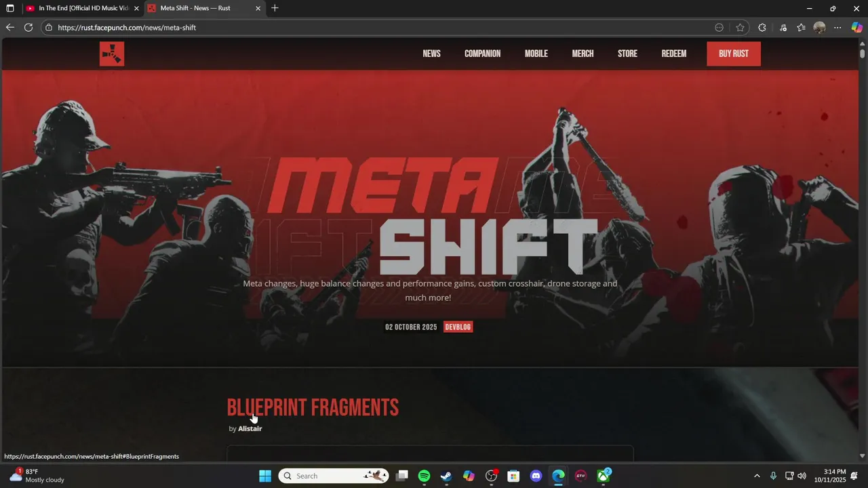Close the In The End YouTube tab
The height and width of the screenshot is (488, 868).
pos(136,8)
